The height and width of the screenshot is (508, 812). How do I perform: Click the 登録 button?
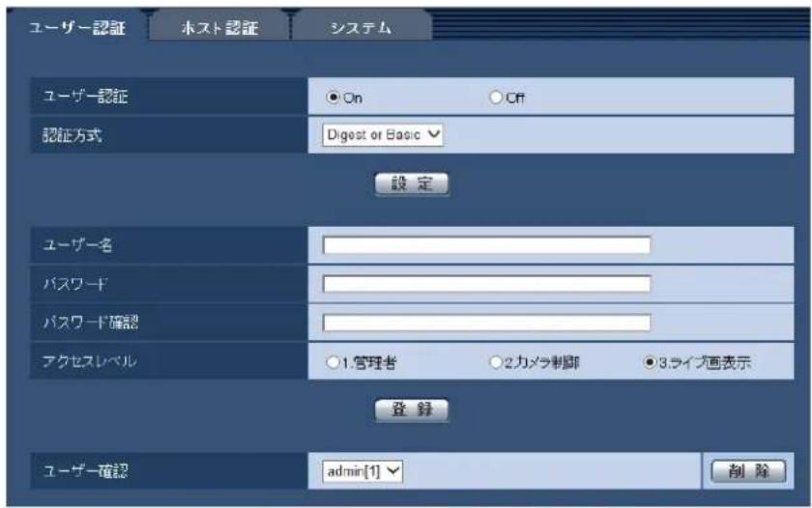tap(412, 409)
